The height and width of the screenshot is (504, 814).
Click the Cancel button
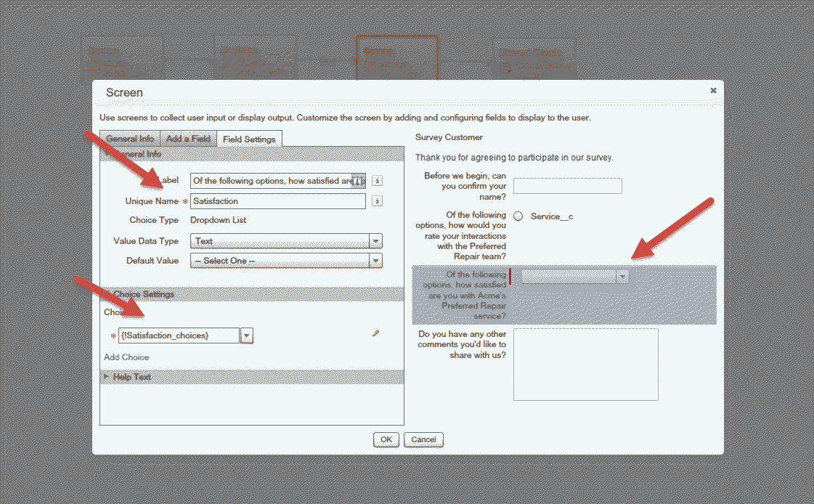point(423,439)
